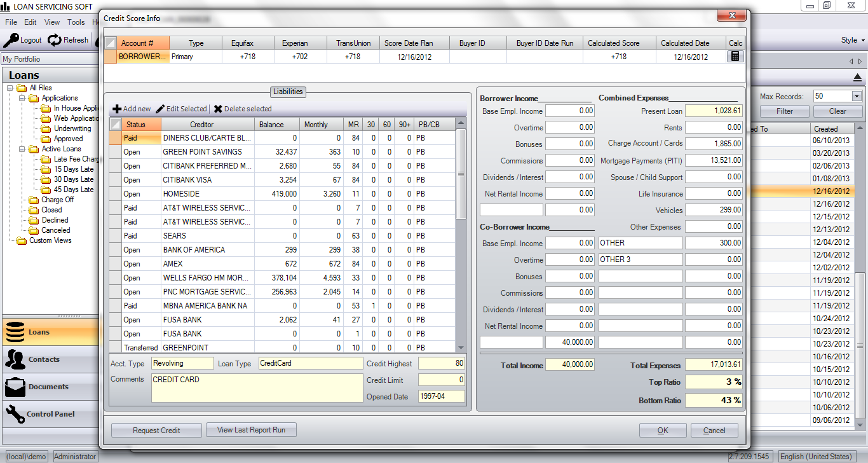
Task: Collapse the Applications tree node
Action: tap(21, 99)
